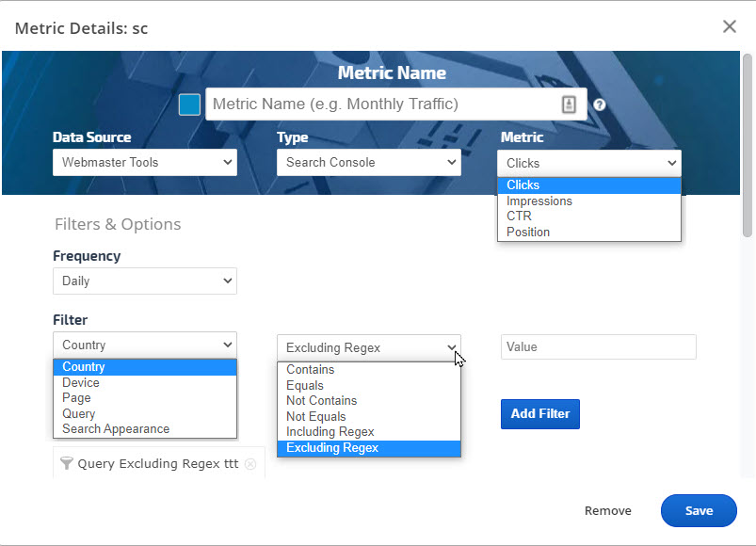The width and height of the screenshot is (756, 546).
Task: Close the Metric Details dialog
Action: point(729,26)
